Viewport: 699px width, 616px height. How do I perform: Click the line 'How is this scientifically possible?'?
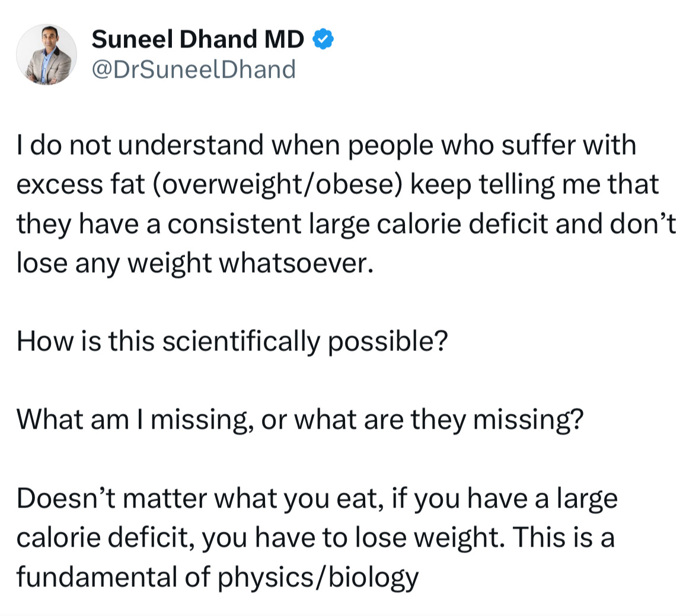point(232,341)
